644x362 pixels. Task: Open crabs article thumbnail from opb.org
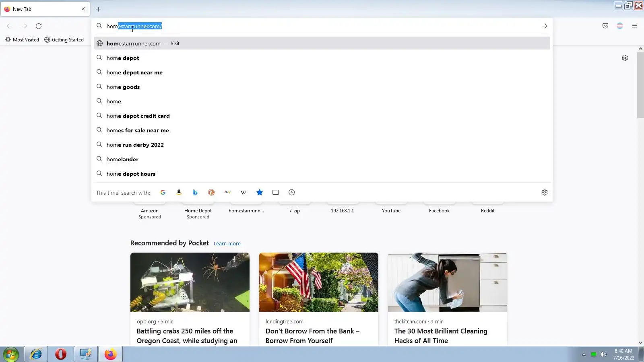pos(190,282)
